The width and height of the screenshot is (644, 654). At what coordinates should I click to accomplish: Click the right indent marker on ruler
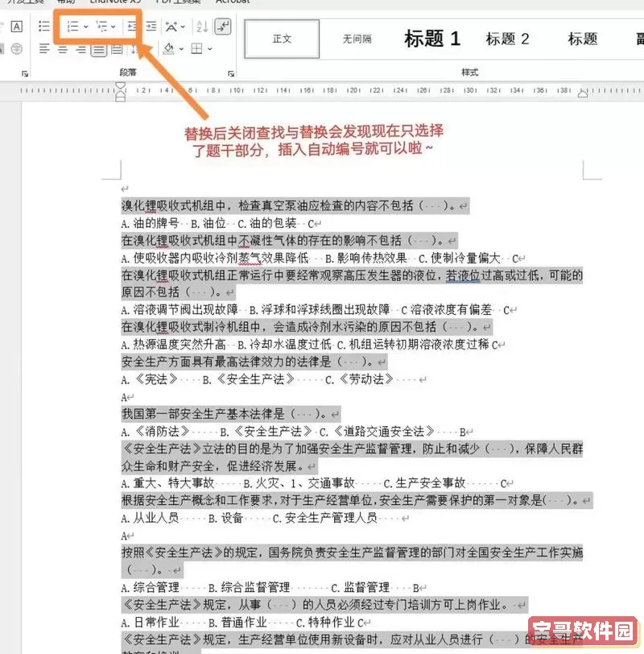(x=583, y=94)
